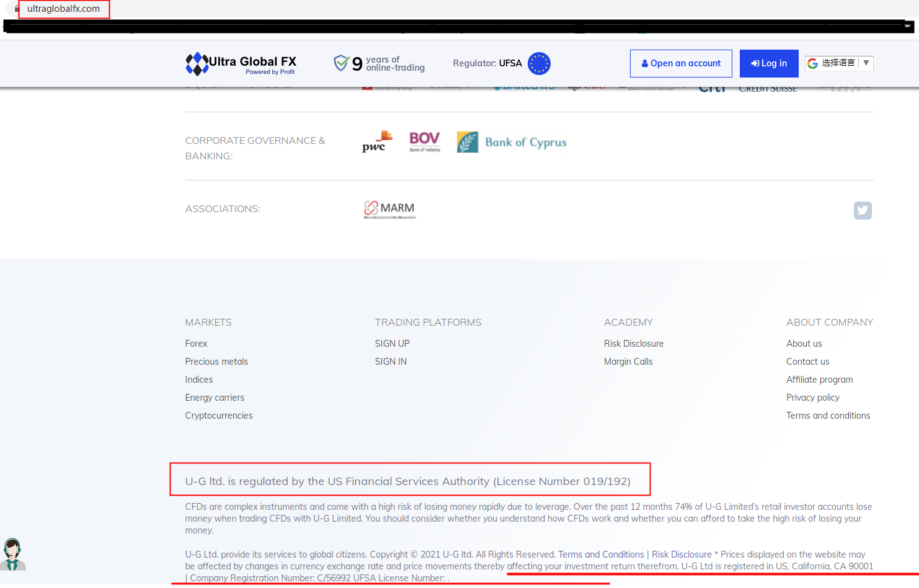Image resolution: width=919 pixels, height=588 pixels.
Task: Open the Contact us link
Action: [x=808, y=362]
